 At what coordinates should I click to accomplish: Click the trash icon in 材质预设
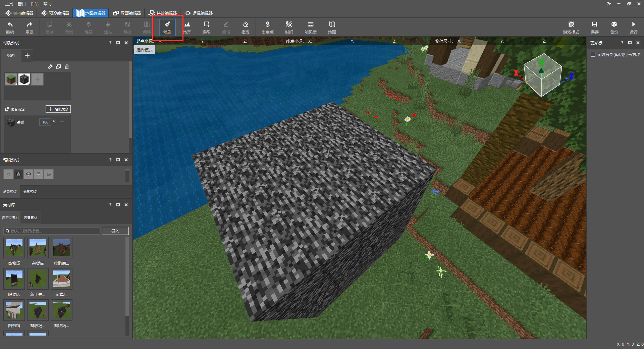pos(67,67)
